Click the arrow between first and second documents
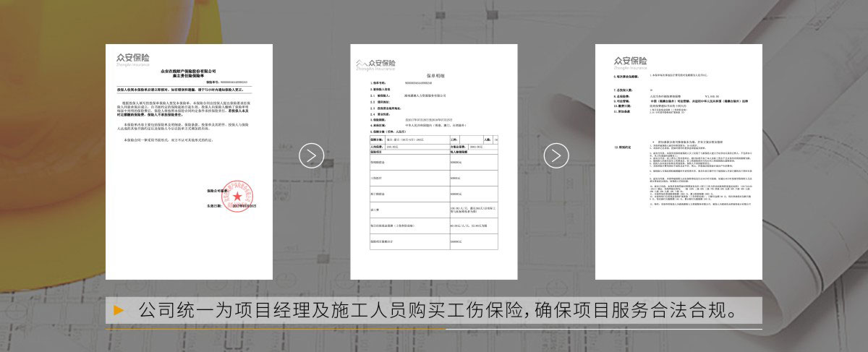 [312, 155]
